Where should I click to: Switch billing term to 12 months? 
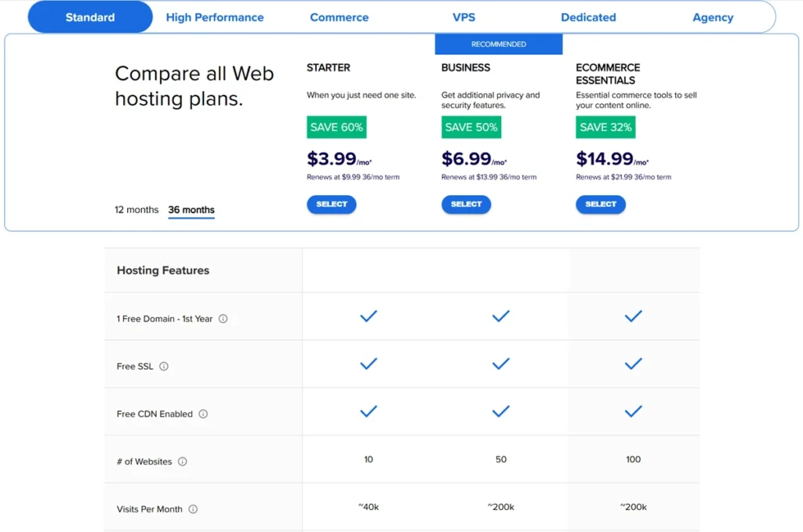coord(136,210)
